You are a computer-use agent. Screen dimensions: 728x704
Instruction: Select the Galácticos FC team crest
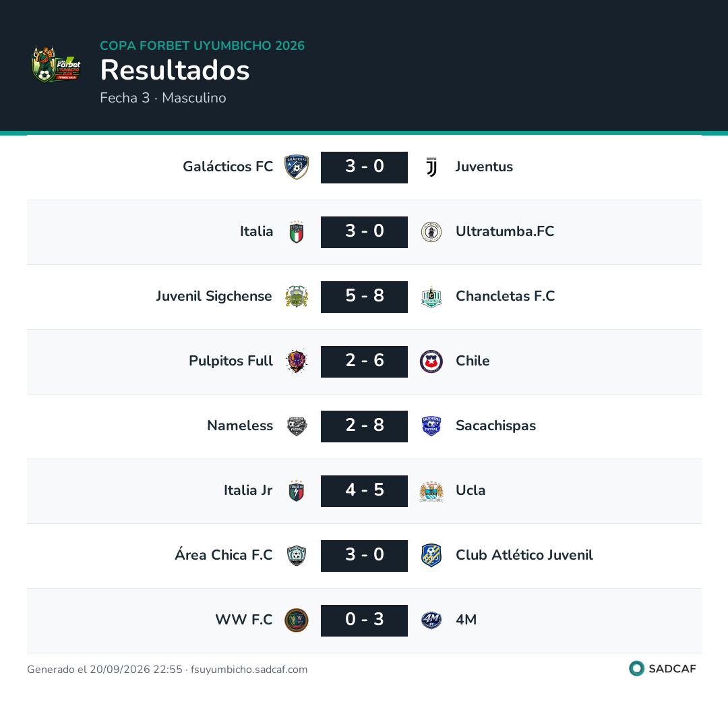point(297,167)
